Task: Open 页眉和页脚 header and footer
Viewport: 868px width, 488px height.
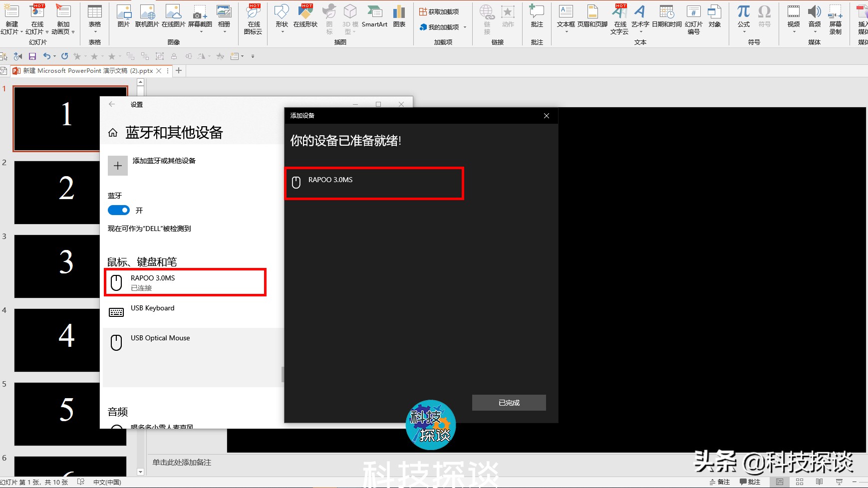Action: (x=592, y=16)
